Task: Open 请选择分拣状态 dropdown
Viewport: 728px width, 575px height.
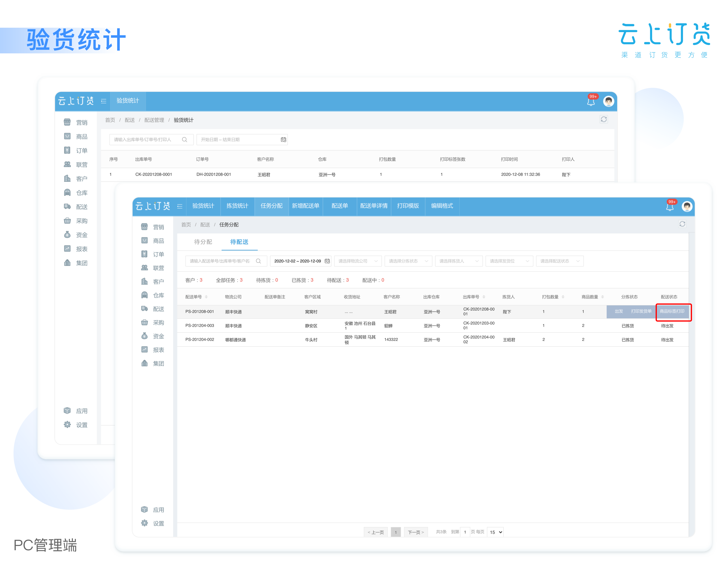Action: (x=408, y=261)
